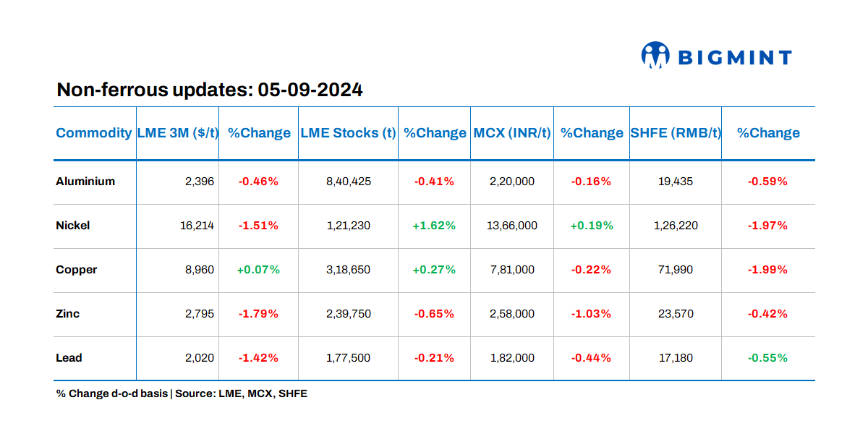Click the SHFE (RMB/t) column header
Screen dimensions: 868x434
[676, 133]
